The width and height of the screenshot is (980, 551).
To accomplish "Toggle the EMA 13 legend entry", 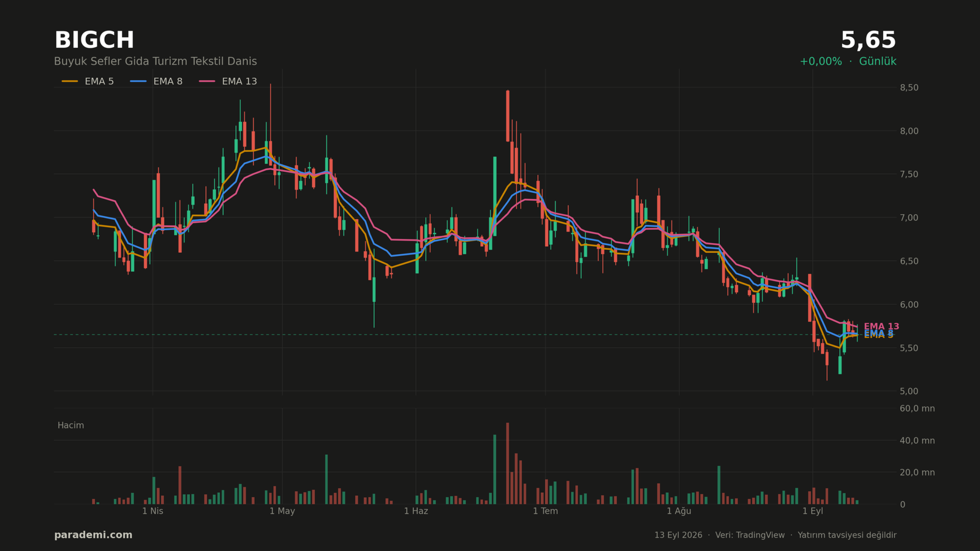I will click(228, 81).
